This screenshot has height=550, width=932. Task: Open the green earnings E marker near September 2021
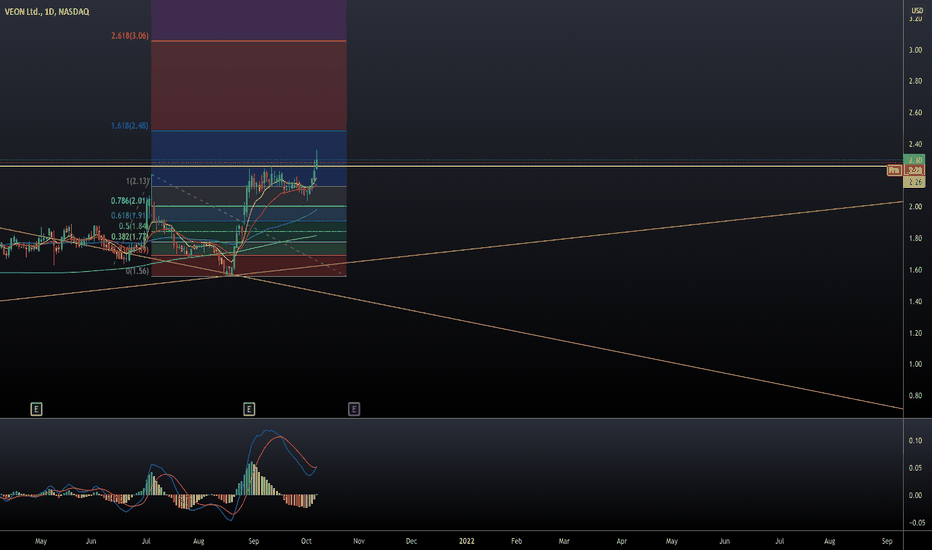[249, 409]
